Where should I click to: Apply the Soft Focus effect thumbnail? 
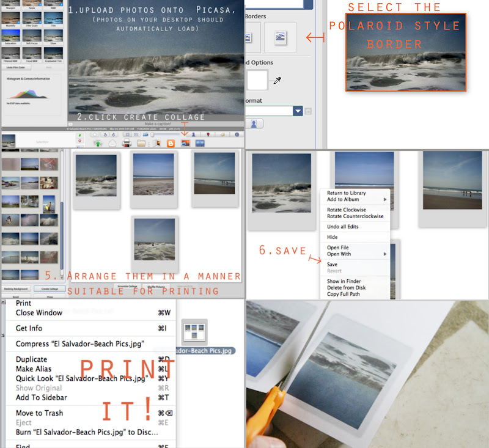pyautogui.click(x=32, y=36)
